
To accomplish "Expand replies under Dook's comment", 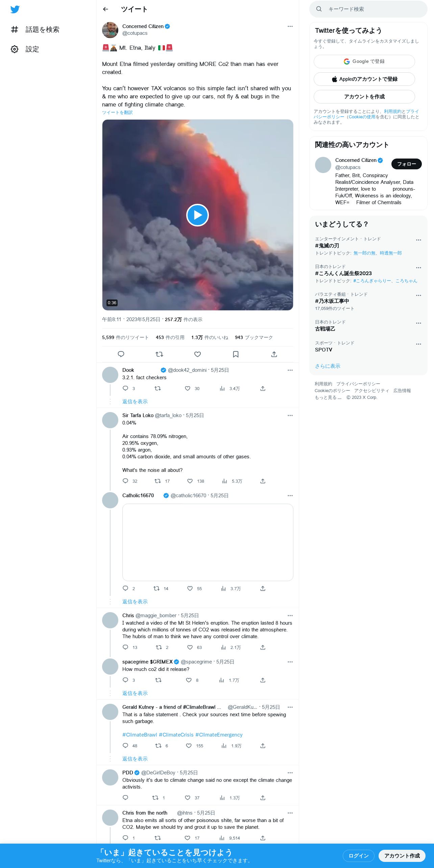I will 135,402.
